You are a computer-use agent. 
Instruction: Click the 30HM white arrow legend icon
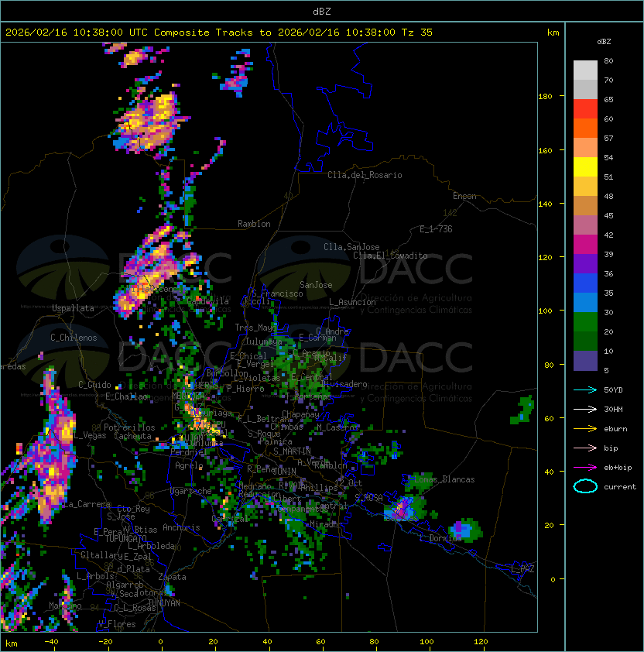[x=585, y=409]
